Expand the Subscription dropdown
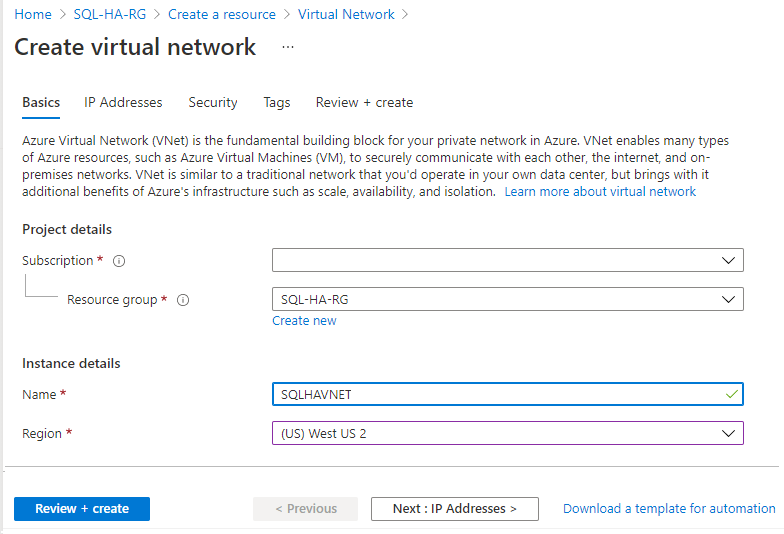Screen dimensions: 784x534 (507, 260)
